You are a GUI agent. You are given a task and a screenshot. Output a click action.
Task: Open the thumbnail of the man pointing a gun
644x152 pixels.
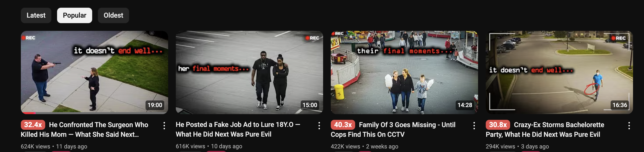[94, 72]
